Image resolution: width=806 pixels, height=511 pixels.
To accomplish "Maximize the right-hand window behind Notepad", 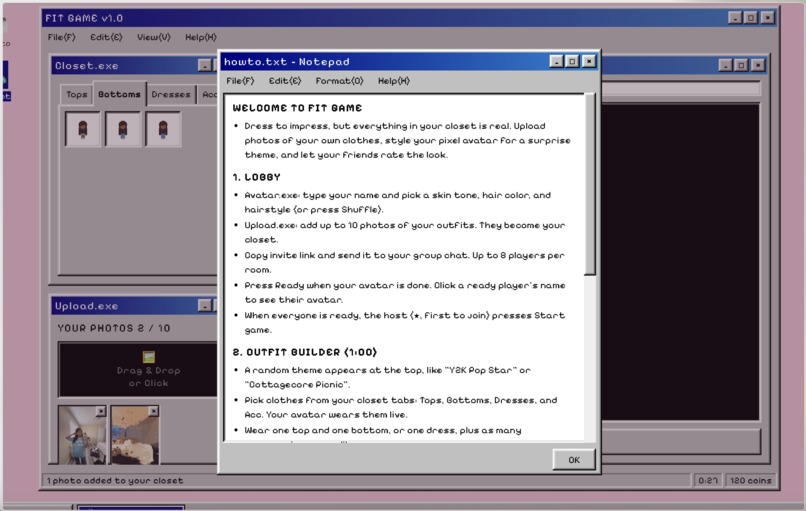I will pyautogui.click(x=741, y=65).
